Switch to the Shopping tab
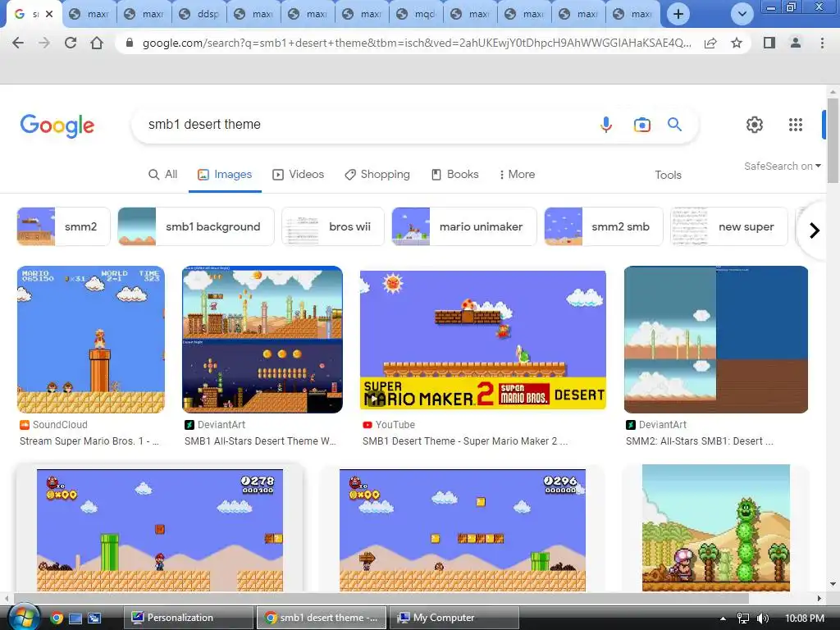 (377, 175)
